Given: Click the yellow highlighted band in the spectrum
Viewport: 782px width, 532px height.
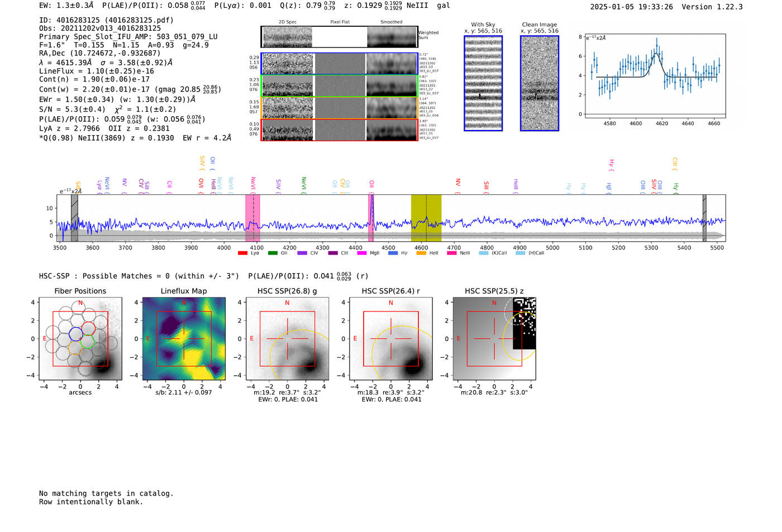Looking at the screenshot, I should point(426,218).
